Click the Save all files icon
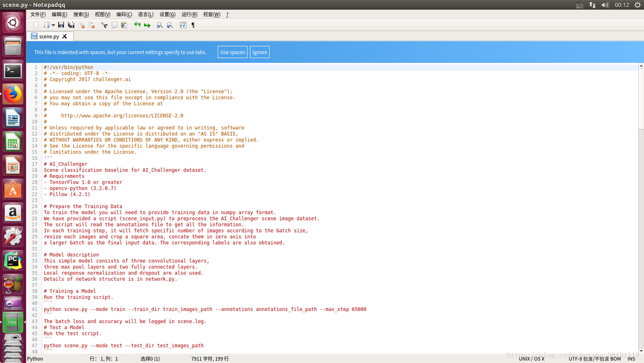This screenshot has width=644, height=363. 71,25
